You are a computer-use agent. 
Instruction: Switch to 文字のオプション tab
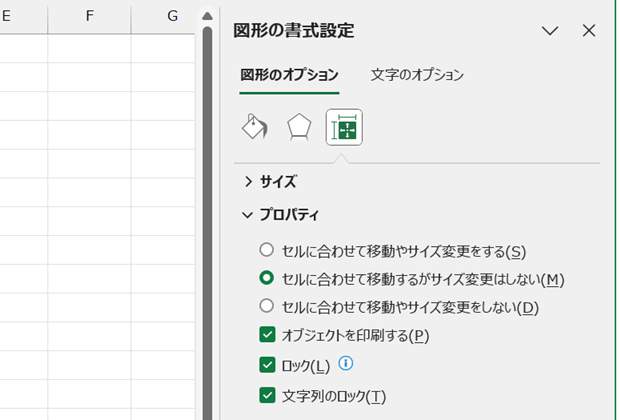coord(417,75)
